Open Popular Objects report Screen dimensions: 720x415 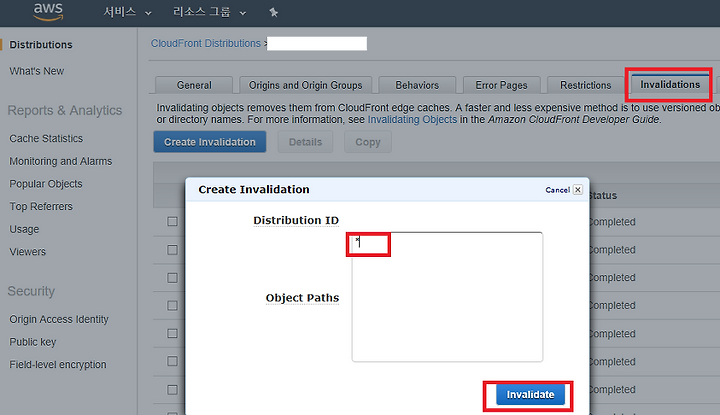pos(46,184)
